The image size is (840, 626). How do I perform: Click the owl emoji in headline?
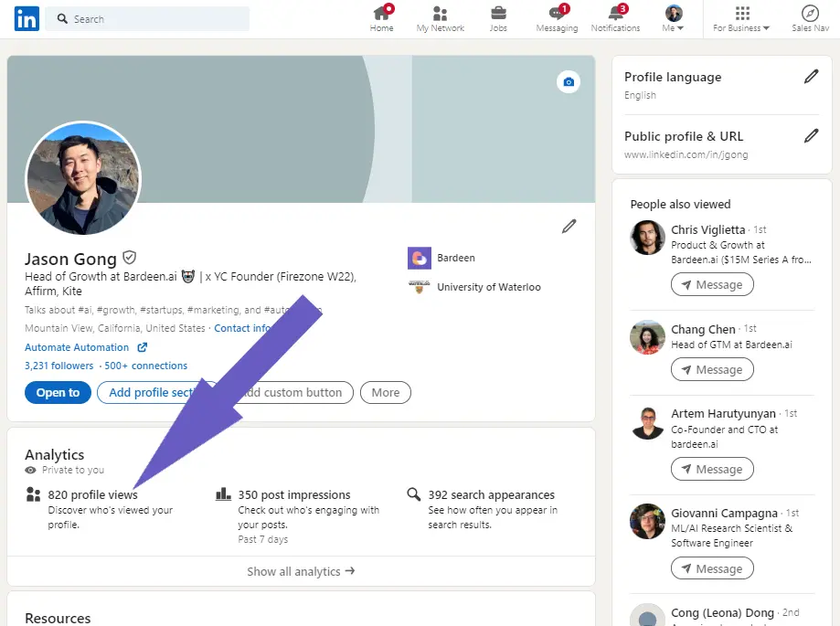point(188,276)
